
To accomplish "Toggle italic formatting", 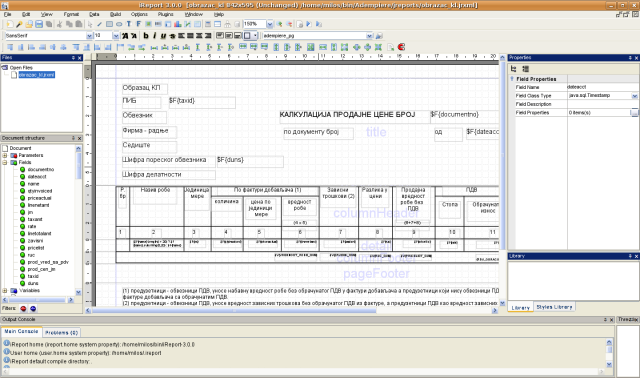I will [x=154, y=36].
